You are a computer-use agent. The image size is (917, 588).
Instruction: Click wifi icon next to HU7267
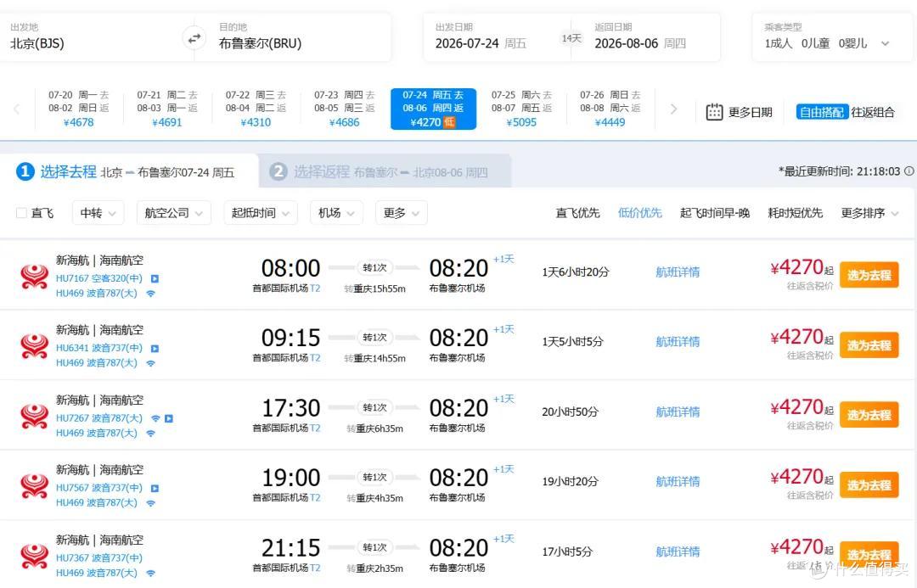pos(155,418)
